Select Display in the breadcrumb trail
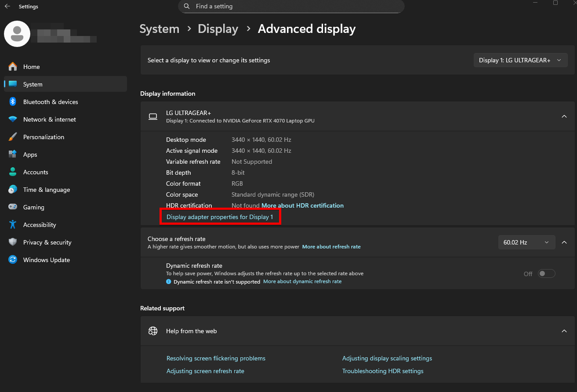577x392 pixels. [x=218, y=29]
